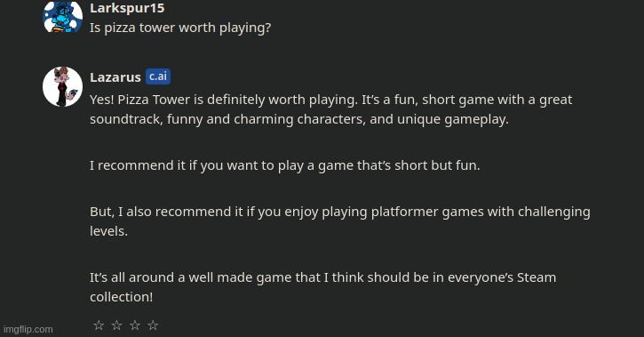Image resolution: width=644 pixels, height=337 pixels.
Task: Click the imgflip.com watermark
Action: click(x=28, y=329)
